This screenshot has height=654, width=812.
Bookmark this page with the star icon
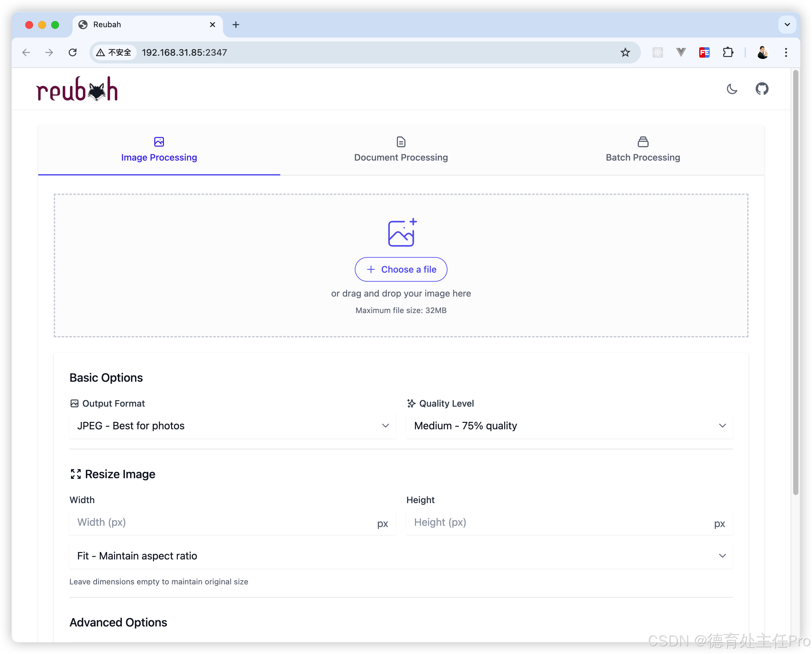click(x=625, y=52)
